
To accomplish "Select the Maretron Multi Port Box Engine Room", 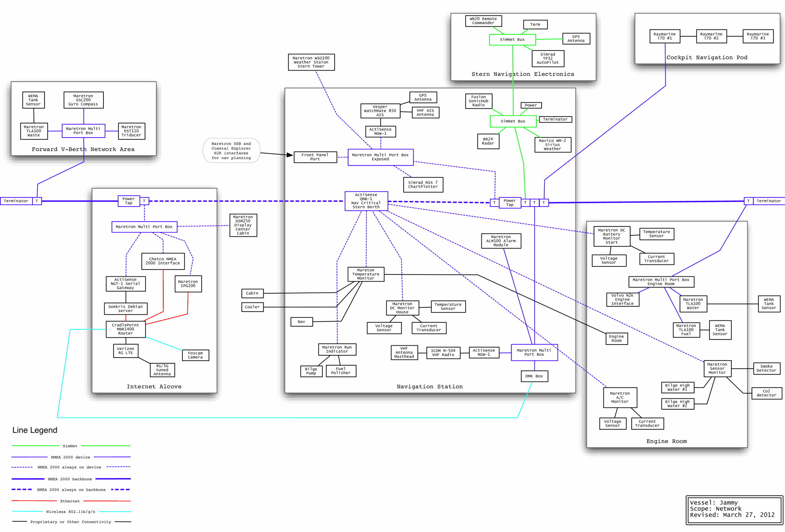I will click(661, 282).
